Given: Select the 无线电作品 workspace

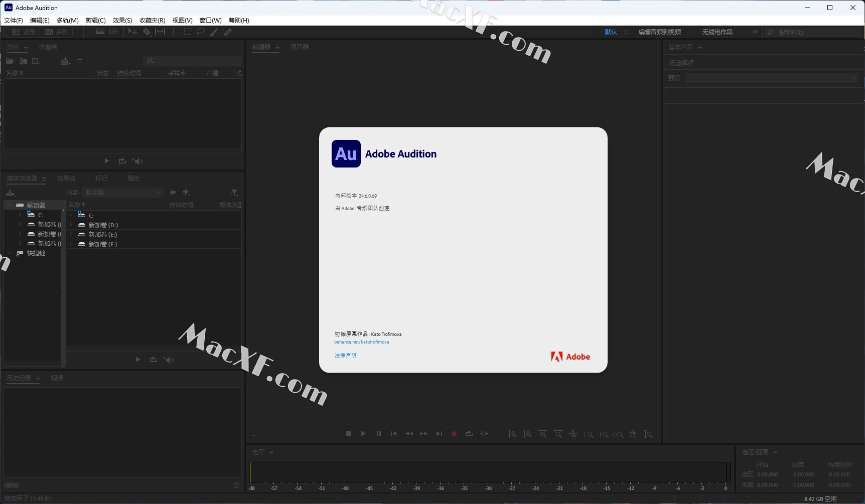Looking at the screenshot, I should [717, 32].
